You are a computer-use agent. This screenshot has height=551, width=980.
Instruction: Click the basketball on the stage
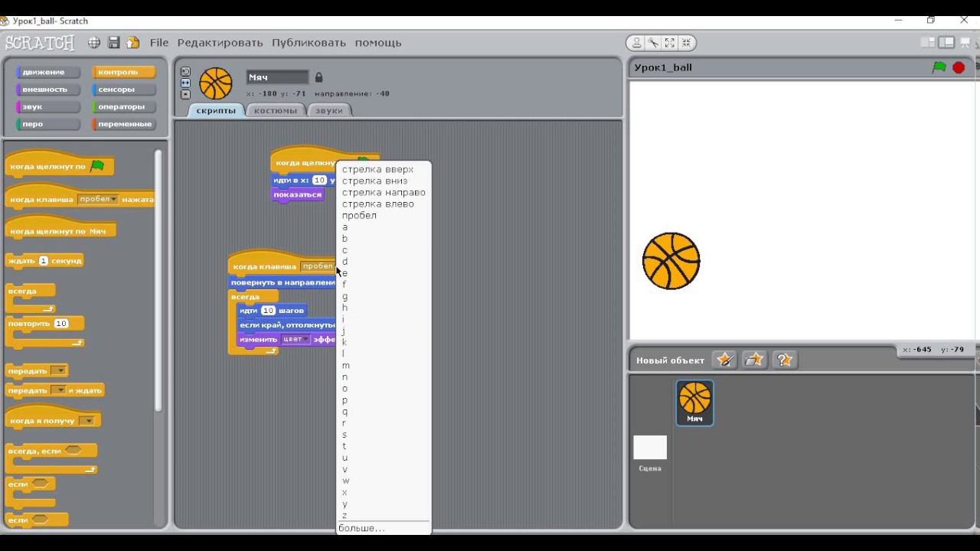(671, 261)
